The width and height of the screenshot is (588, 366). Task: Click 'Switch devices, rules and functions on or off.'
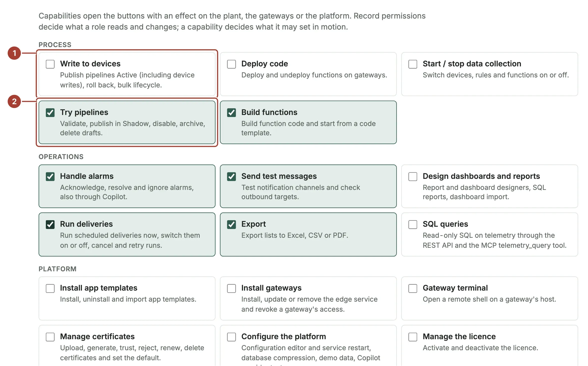tap(496, 75)
